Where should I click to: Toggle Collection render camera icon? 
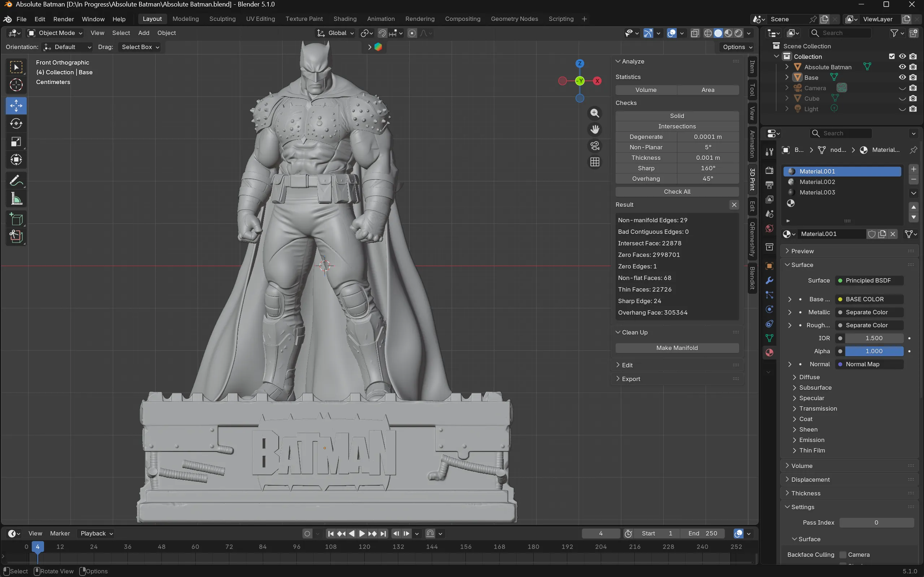(x=913, y=57)
